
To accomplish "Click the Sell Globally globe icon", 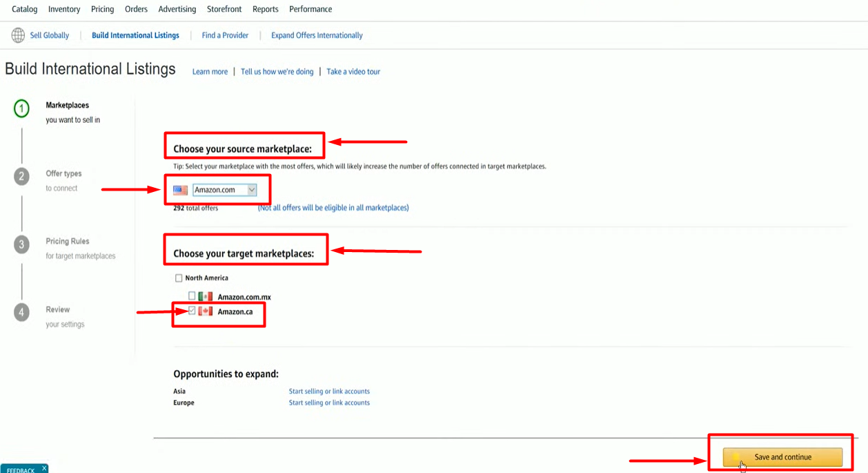I will [x=18, y=35].
